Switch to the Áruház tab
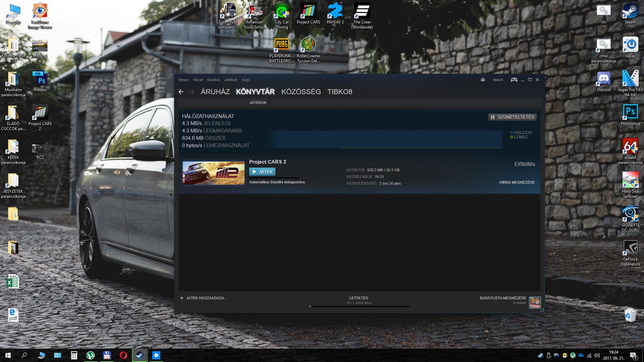This screenshot has width=644, height=362. tap(215, 92)
